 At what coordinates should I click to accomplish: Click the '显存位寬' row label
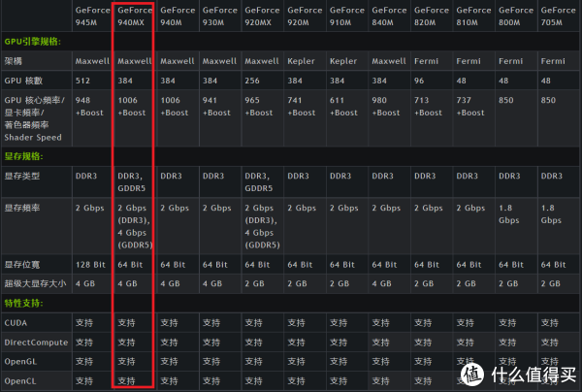coord(22,265)
